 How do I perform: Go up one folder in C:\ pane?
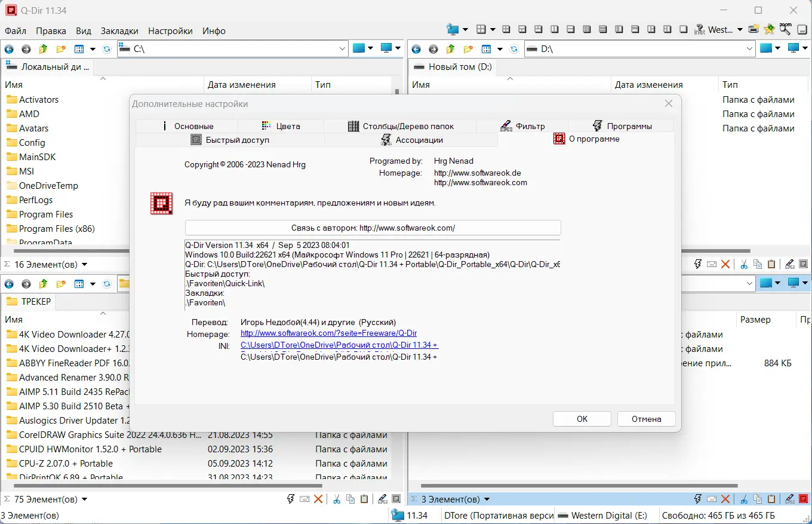(43, 49)
